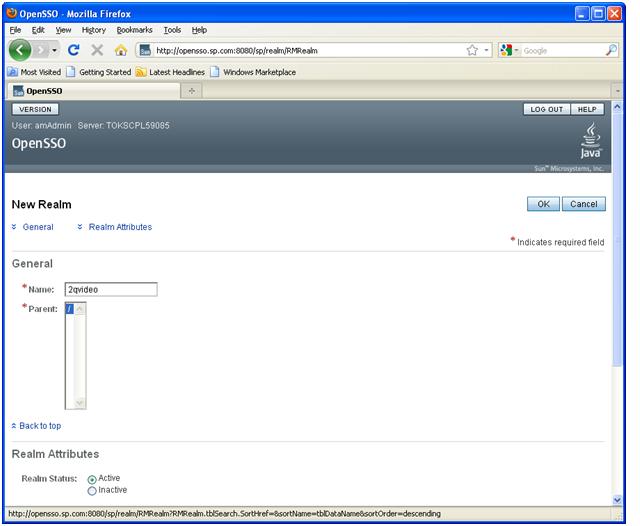Open the Edit menu
640x526 pixels.
(x=38, y=30)
